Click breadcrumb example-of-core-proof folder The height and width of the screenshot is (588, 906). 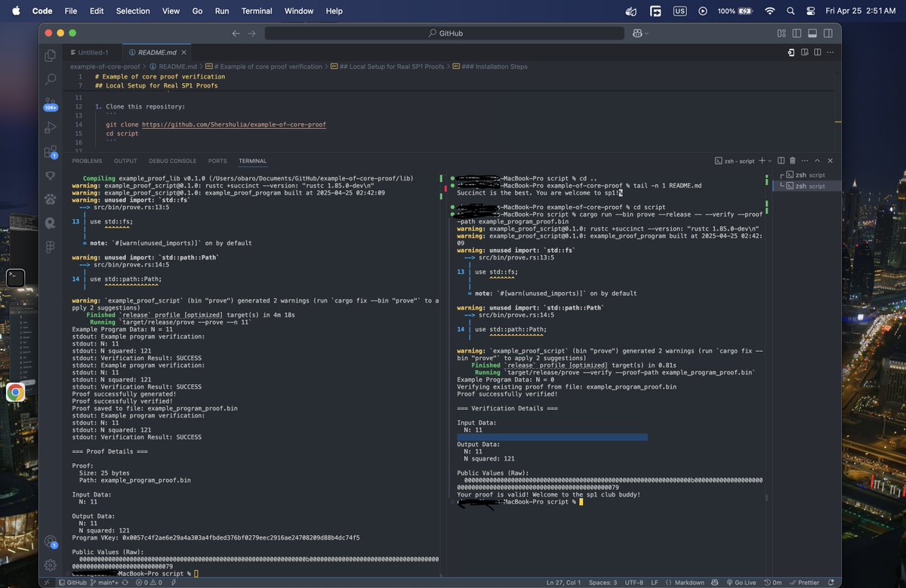pyautogui.click(x=105, y=66)
